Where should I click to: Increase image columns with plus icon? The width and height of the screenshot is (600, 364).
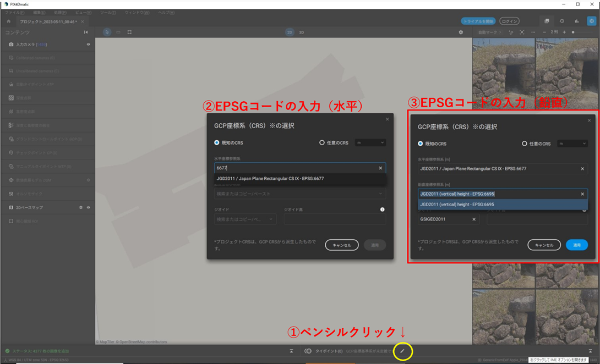[x=564, y=32]
